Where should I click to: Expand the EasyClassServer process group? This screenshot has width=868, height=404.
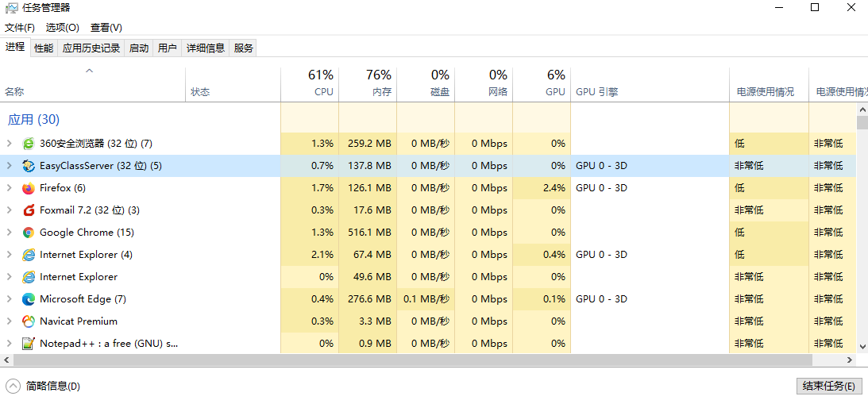9,166
